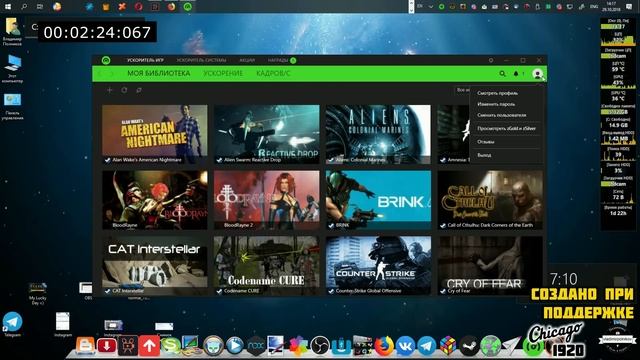Open the games filter dropdown

[x=463, y=90]
